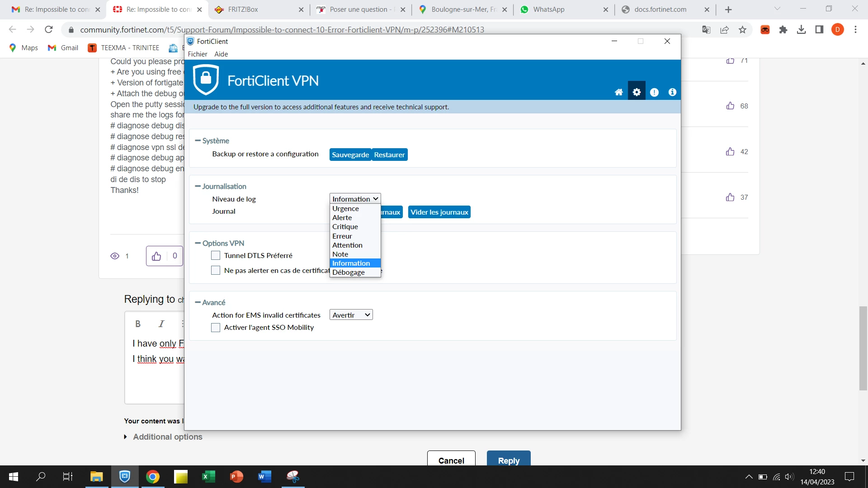The image size is (868, 488).
Task: Click the Cancel button on forum
Action: (451, 459)
